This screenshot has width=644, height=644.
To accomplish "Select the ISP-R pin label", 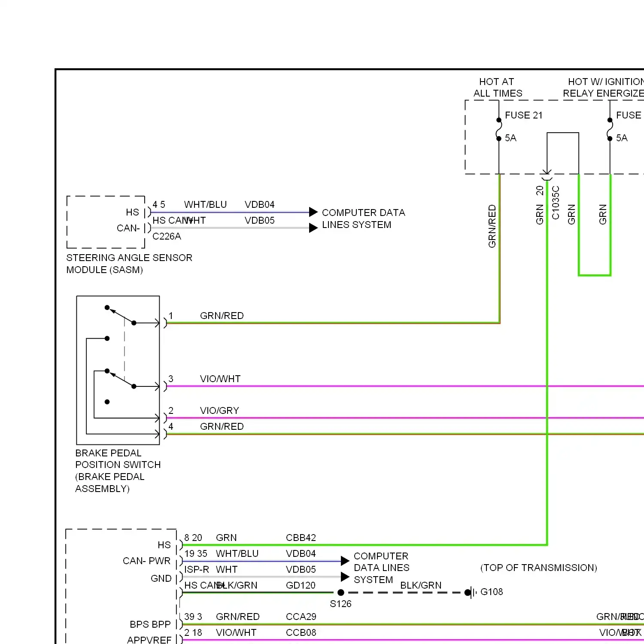I will coord(197,569).
